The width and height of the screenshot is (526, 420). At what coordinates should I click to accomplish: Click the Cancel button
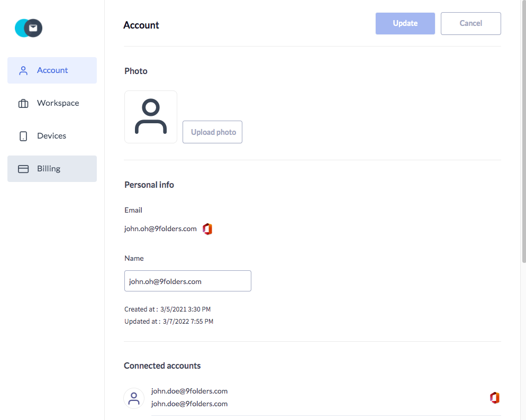[470, 23]
